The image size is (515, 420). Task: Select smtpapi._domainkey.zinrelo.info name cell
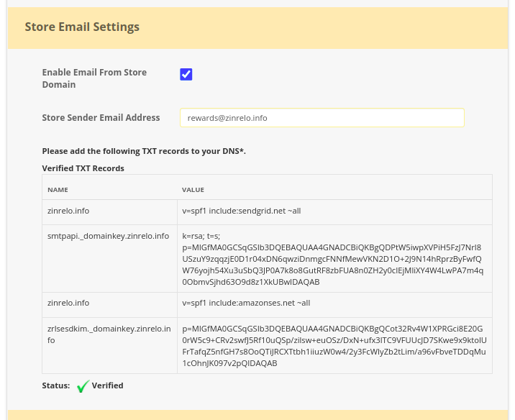[110, 258]
